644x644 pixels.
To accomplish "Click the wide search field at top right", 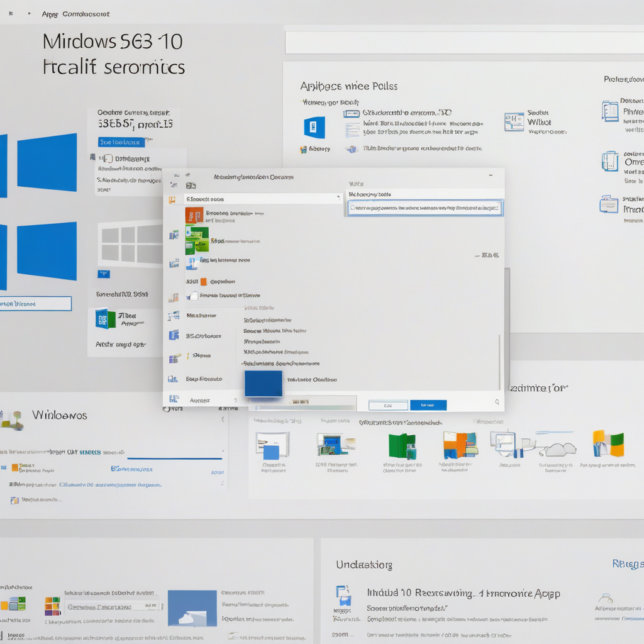I will coord(465,42).
